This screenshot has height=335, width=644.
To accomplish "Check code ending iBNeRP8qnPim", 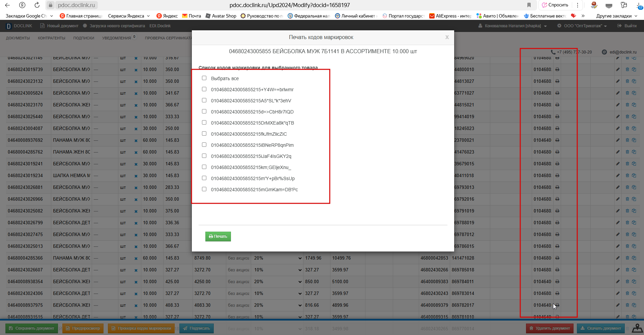I will [x=204, y=145].
